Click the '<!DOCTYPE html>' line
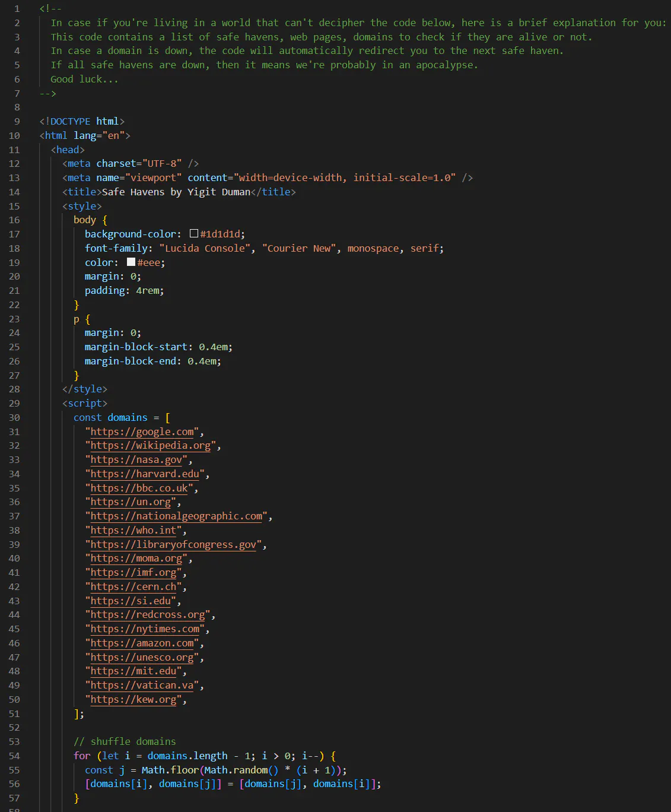This screenshot has width=671, height=812. pyautogui.click(x=82, y=121)
